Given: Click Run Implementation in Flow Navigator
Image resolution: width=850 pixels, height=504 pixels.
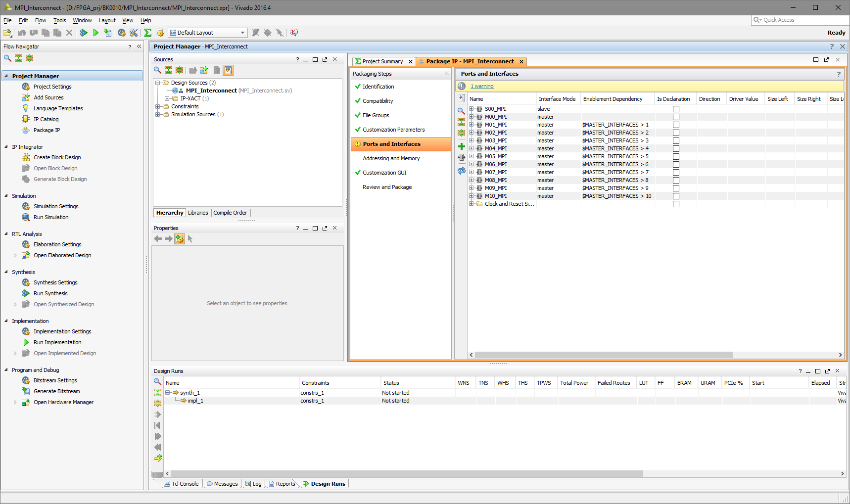Looking at the screenshot, I should coord(57,342).
